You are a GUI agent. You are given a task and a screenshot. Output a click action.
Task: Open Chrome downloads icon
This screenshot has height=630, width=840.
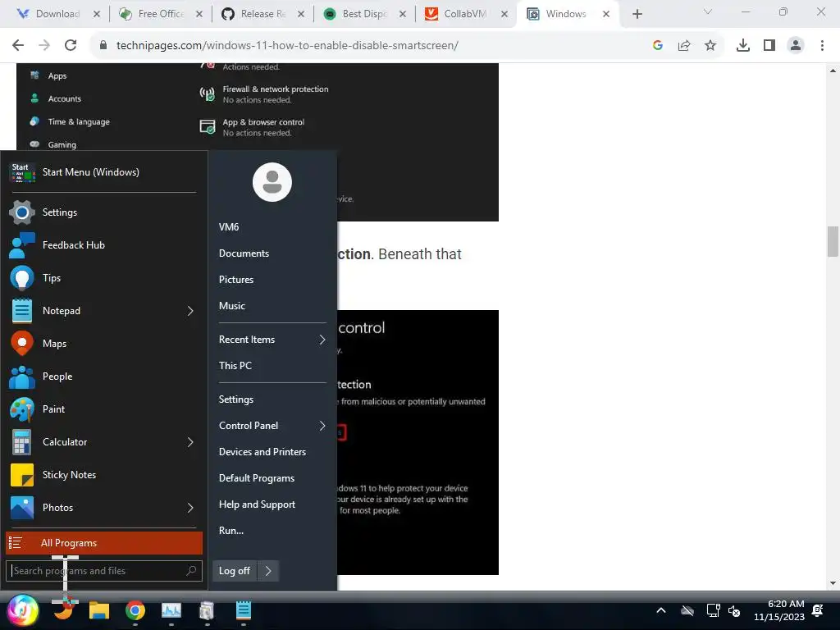(x=743, y=46)
